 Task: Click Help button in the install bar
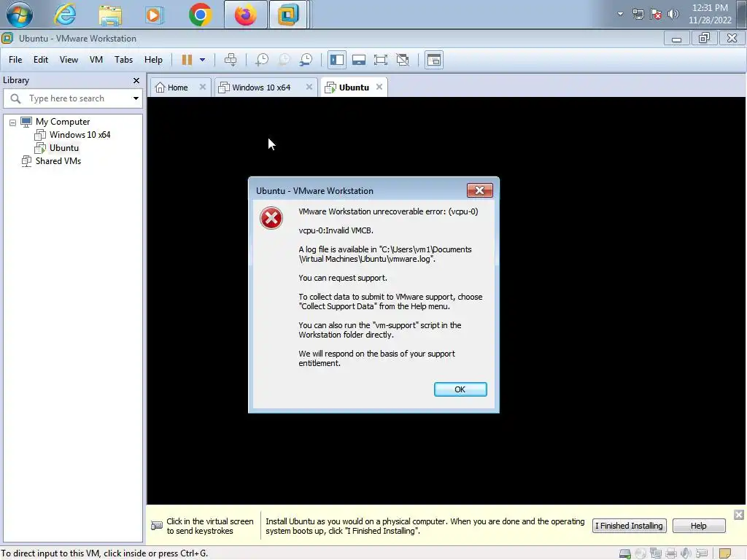pos(698,526)
